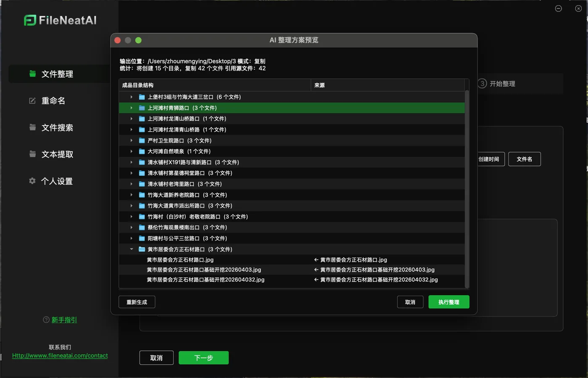The height and width of the screenshot is (378, 588).
Task: Click the edit pencil icon beside 重命名
Action: coord(32,100)
